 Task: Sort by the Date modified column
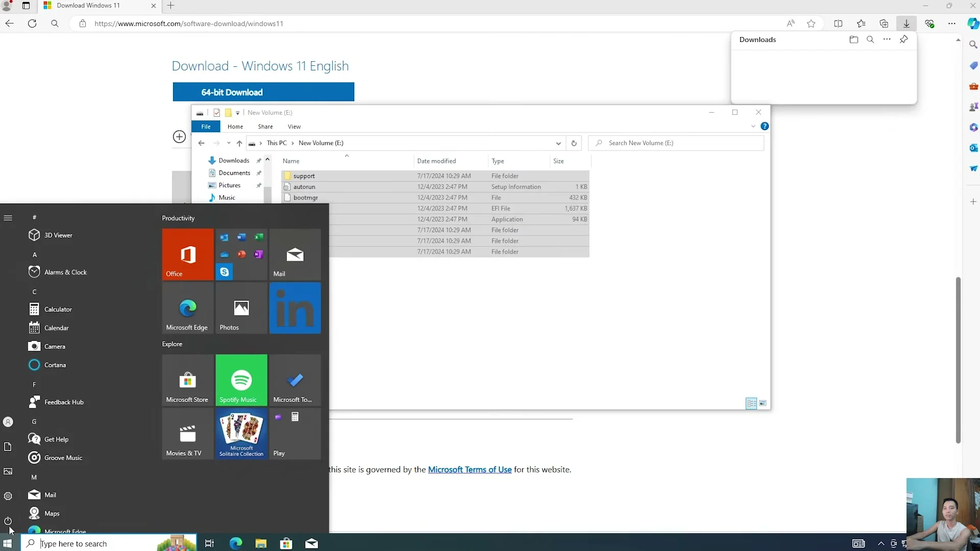[436, 161]
